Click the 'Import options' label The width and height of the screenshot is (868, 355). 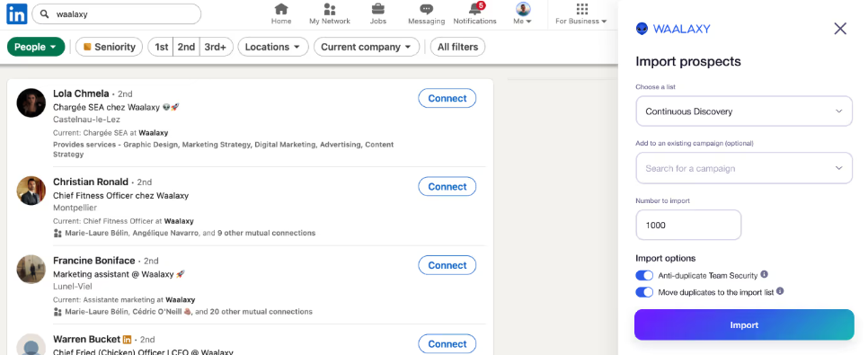[666, 258]
